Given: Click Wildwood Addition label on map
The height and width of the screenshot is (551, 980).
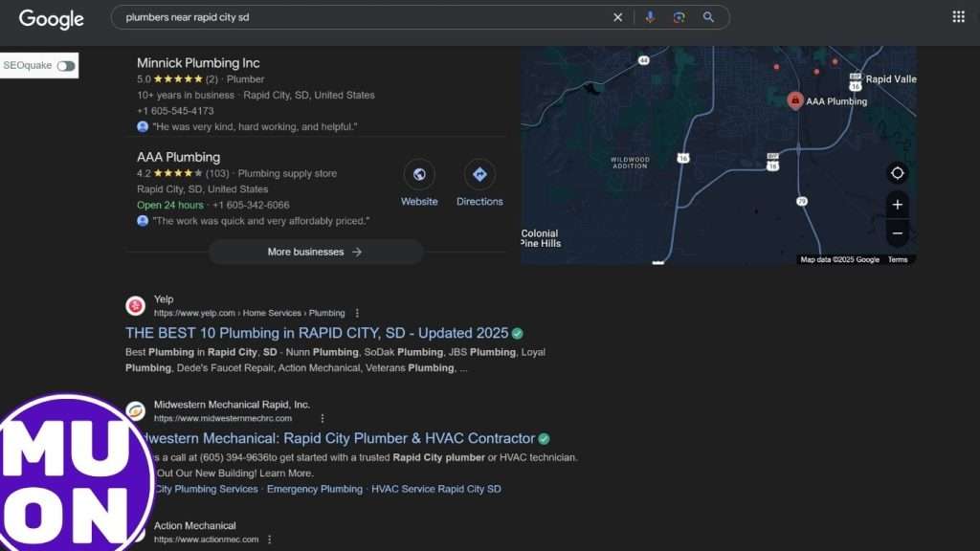Looking at the screenshot, I should [x=630, y=163].
